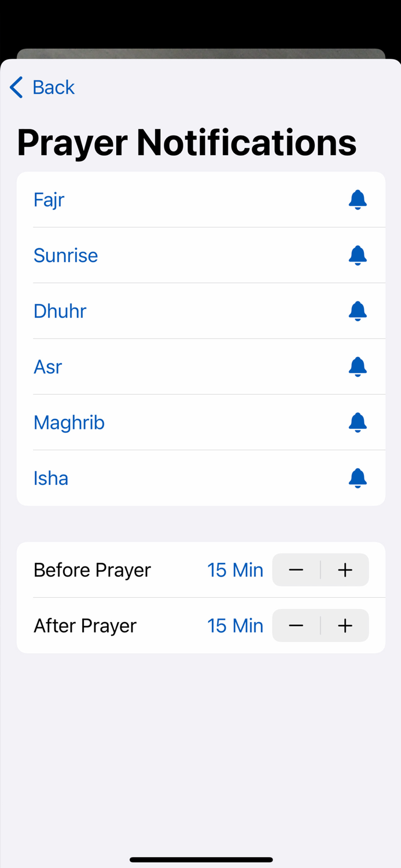The width and height of the screenshot is (401, 868).
Task: Open the Asr prayer options
Action: point(47,366)
